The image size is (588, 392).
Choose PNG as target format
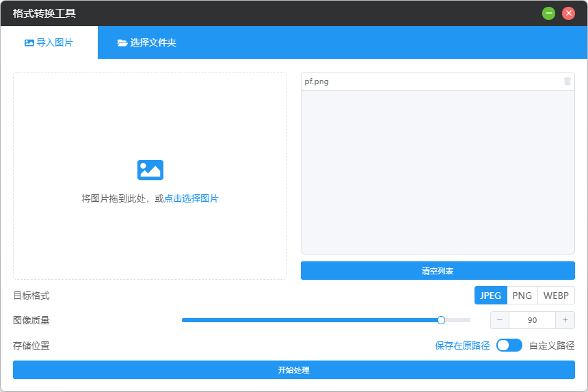[522, 296]
